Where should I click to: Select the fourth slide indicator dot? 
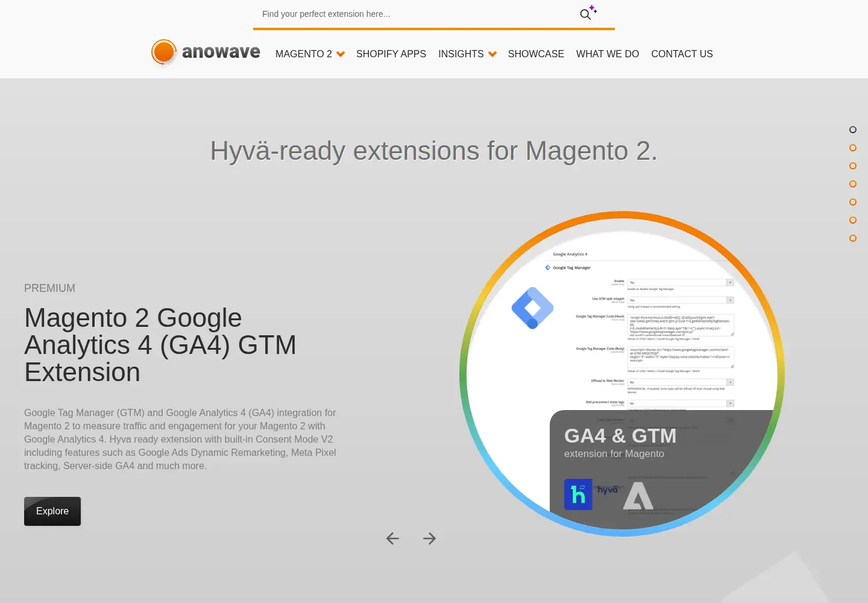(853, 184)
